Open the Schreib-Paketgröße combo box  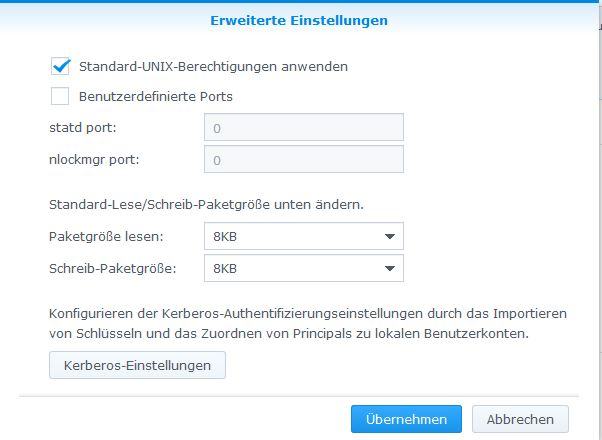click(x=292, y=268)
